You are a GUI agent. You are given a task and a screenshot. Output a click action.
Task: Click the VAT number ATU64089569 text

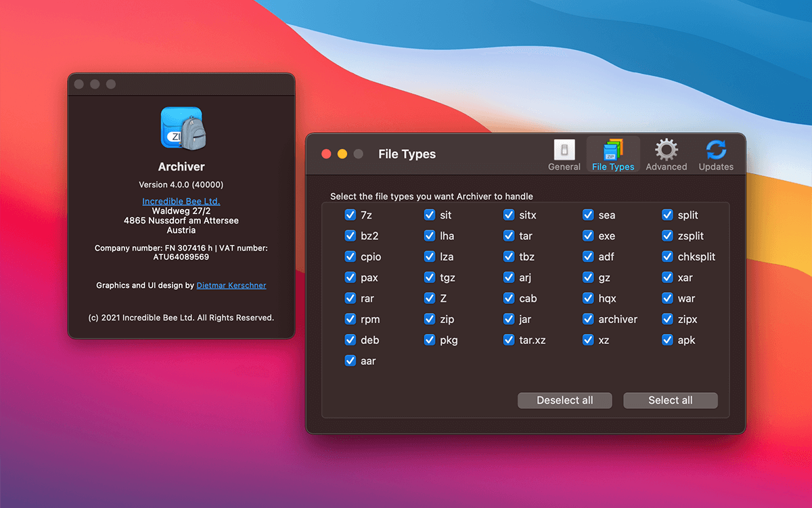point(181,257)
